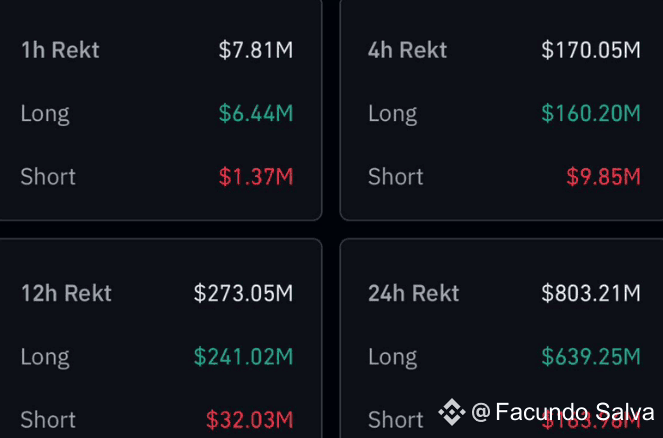The image size is (663, 438).
Task: Select the 4h Long value $160.20M
Action: point(591,113)
